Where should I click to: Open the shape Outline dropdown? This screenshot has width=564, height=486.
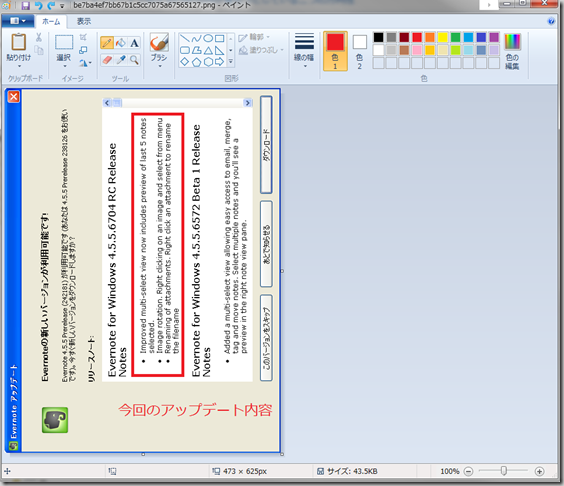coord(254,37)
